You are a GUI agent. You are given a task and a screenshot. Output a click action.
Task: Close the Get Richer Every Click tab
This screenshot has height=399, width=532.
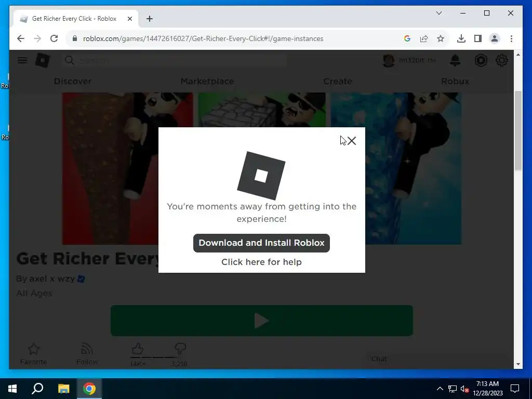point(129,19)
